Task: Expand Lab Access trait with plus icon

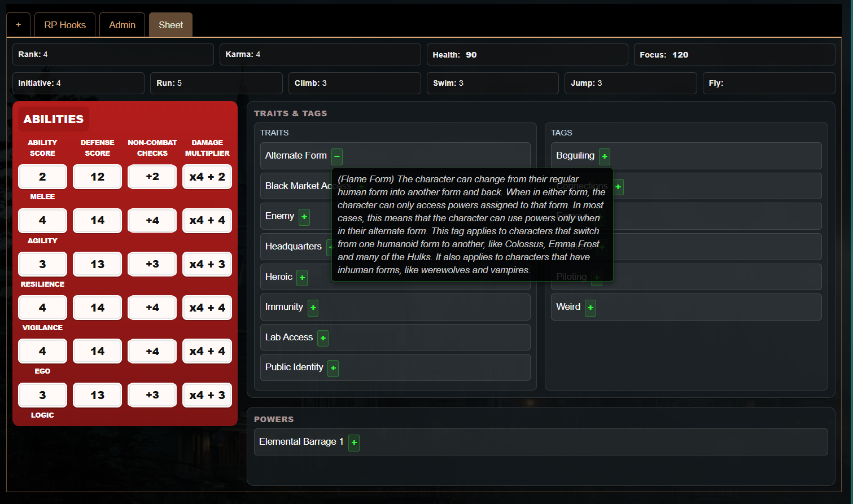Action: (323, 338)
